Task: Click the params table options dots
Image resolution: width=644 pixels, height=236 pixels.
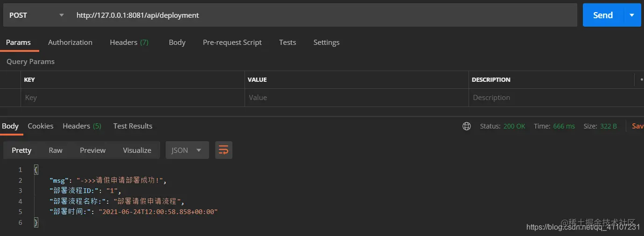Action: 642,80
